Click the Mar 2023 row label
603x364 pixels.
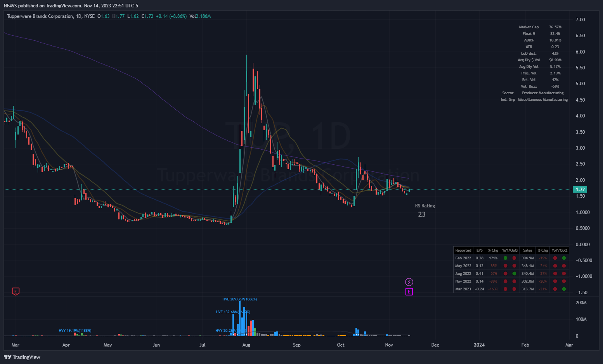tap(463, 289)
